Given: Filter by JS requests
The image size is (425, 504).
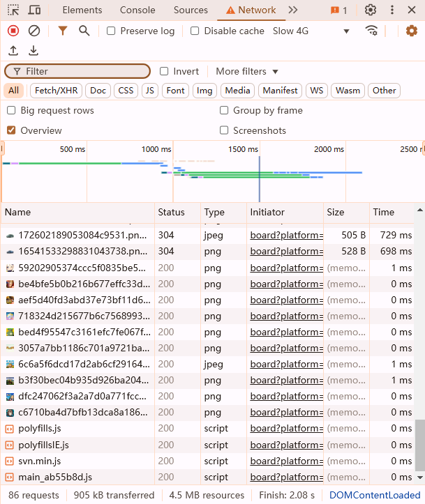Looking at the screenshot, I should click(x=149, y=91).
